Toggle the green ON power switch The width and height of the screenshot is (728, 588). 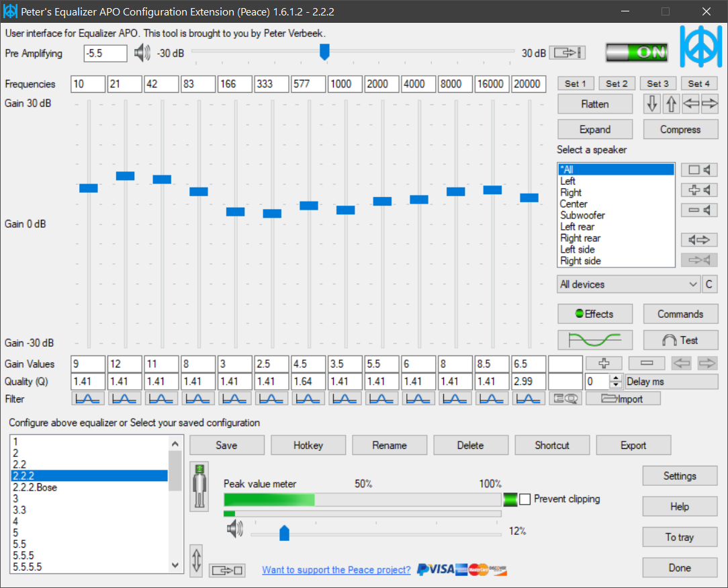(x=637, y=52)
